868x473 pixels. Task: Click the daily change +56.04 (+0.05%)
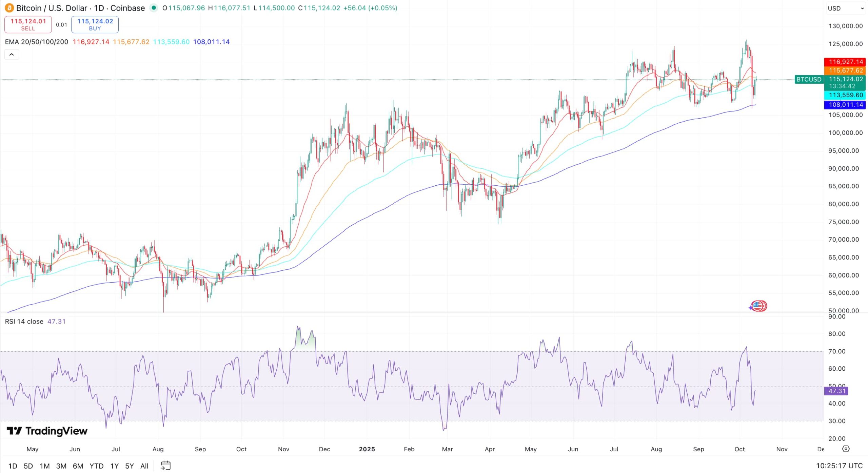(x=370, y=8)
